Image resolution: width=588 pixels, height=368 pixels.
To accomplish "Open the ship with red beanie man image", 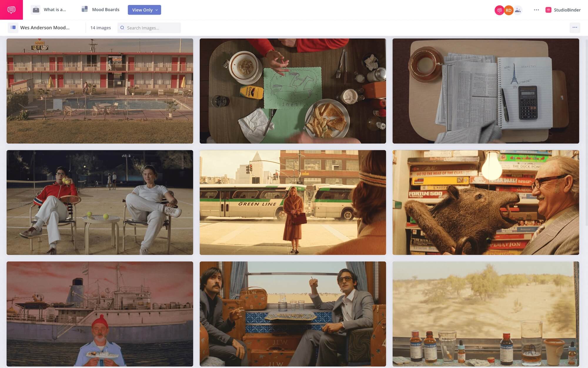I will click(100, 314).
